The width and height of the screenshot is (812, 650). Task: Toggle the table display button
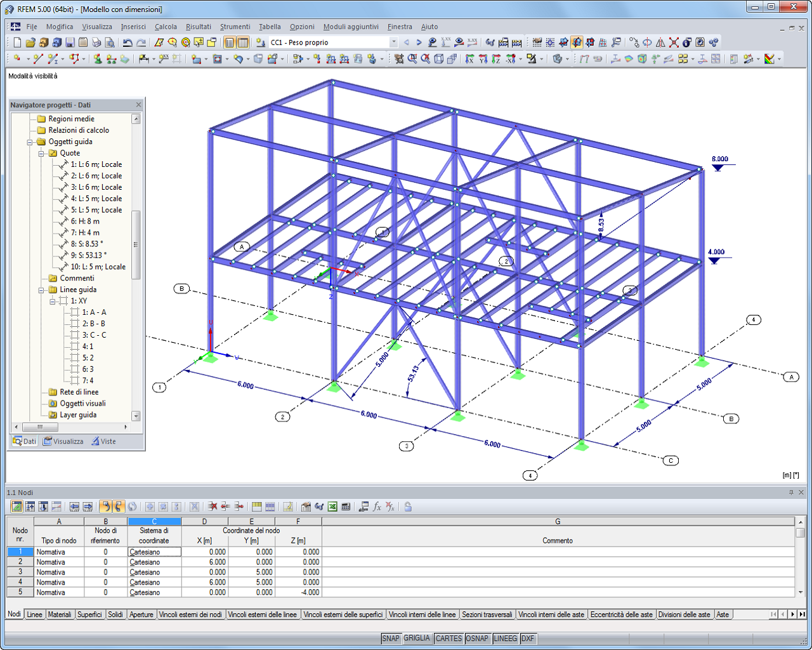pyautogui.click(x=242, y=43)
